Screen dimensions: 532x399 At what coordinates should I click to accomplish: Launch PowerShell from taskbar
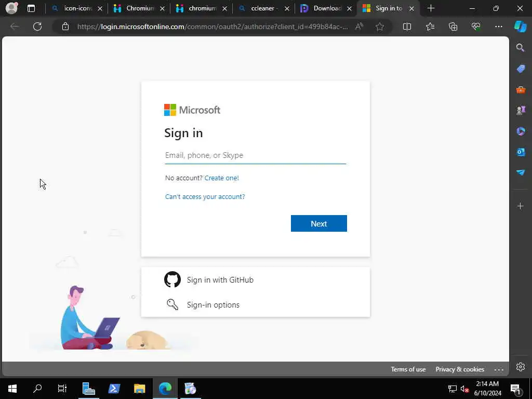[x=114, y=389]
